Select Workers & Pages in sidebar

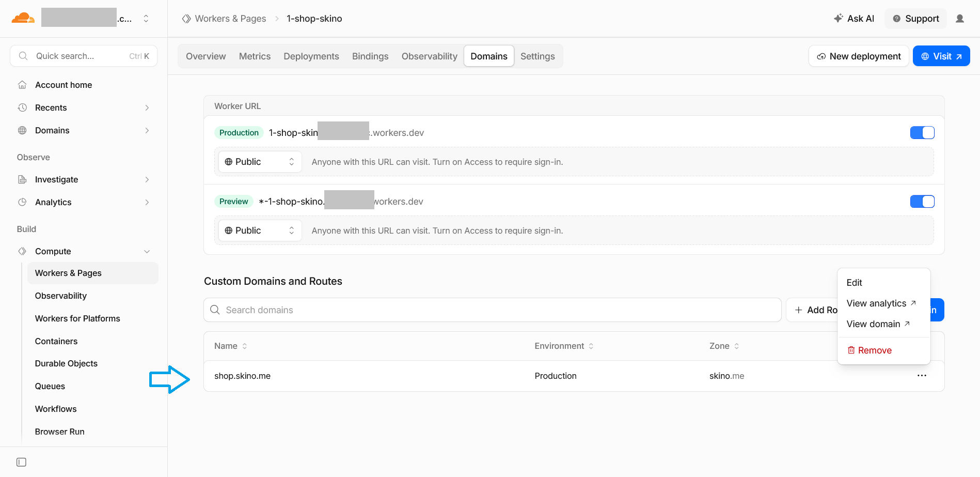point(93,273)
